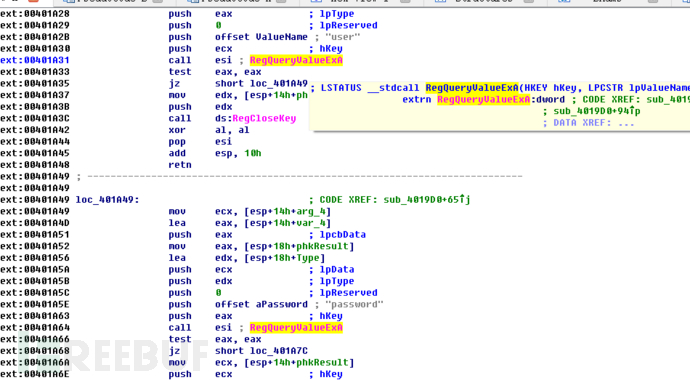
Task: Click the "password" string comment
Action: (x=354, y=304)
